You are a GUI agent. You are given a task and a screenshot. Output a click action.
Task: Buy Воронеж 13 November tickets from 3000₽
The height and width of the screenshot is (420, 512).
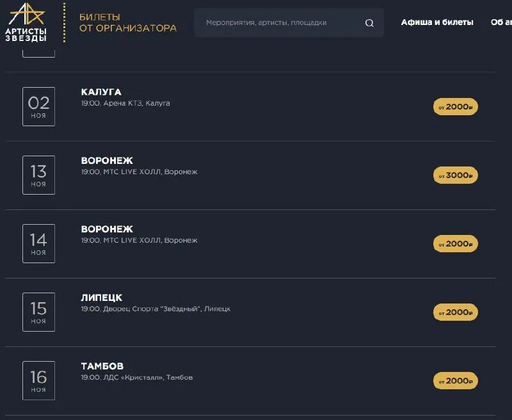[x=456, y=175]
